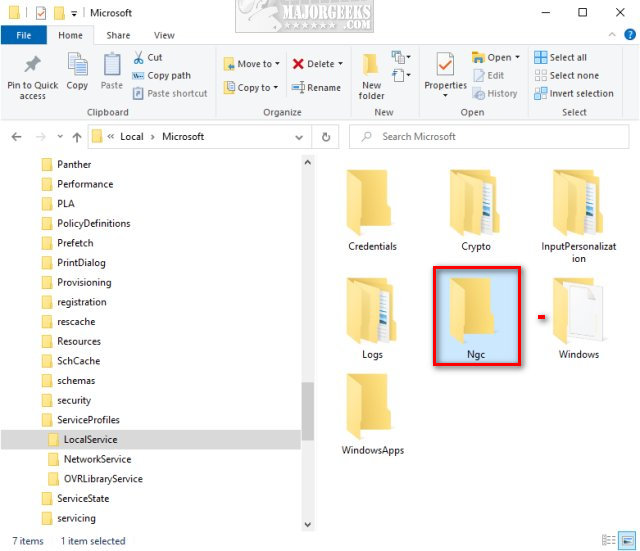
Task: Click Paste shortcut in the ribbon
Action: [x=170, y=93]
